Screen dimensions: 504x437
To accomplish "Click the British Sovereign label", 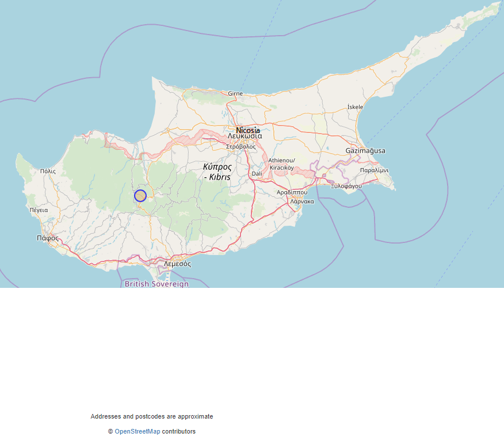I will click(x=157, y=284).
